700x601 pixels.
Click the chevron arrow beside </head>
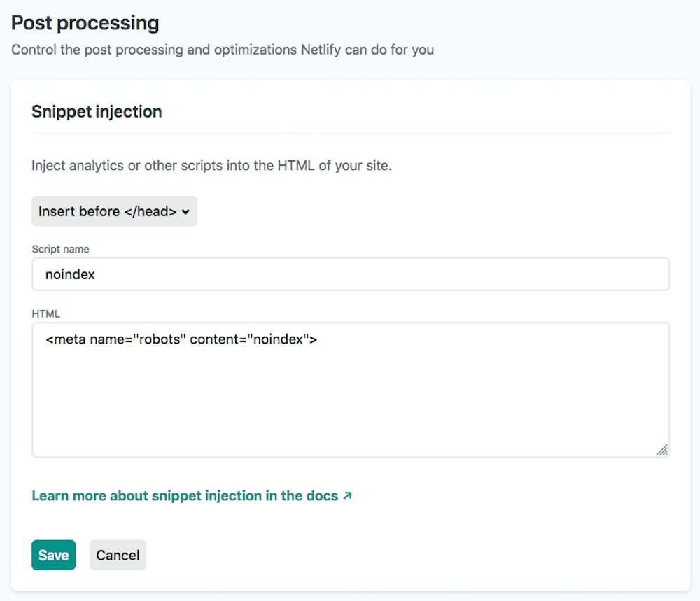coord(185,212)
